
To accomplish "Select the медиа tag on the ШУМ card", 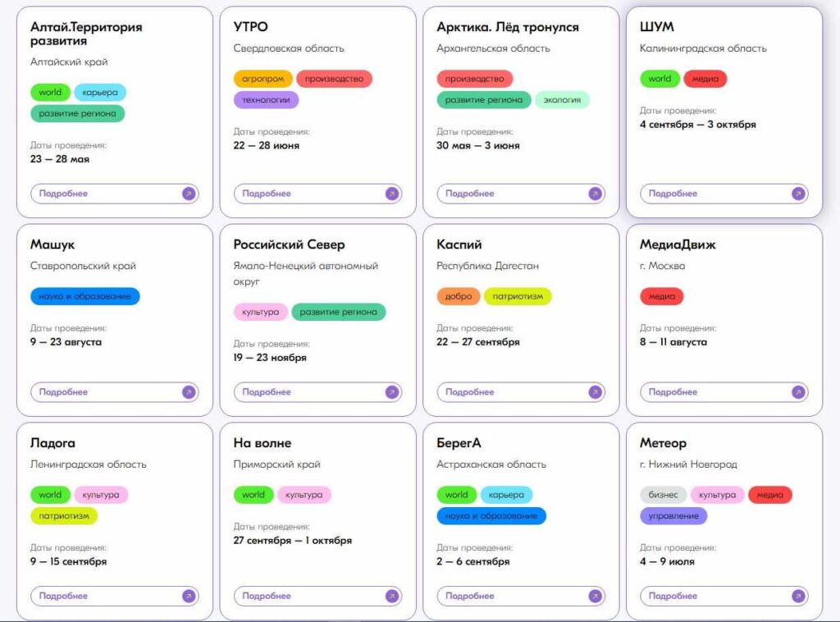I will point(705,79).
